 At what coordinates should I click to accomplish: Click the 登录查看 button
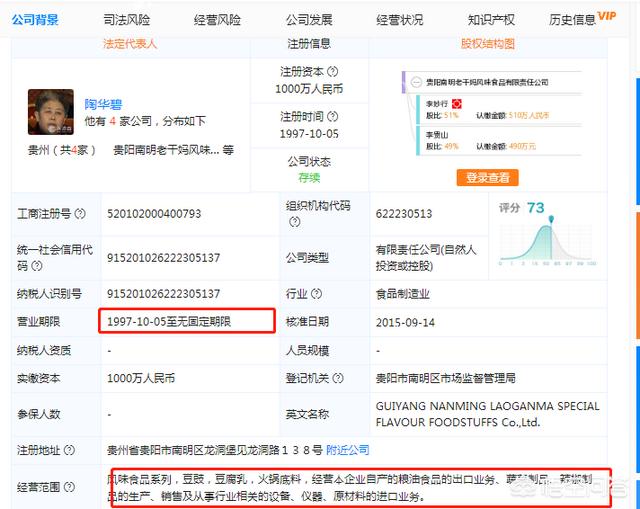coord(487,178)
